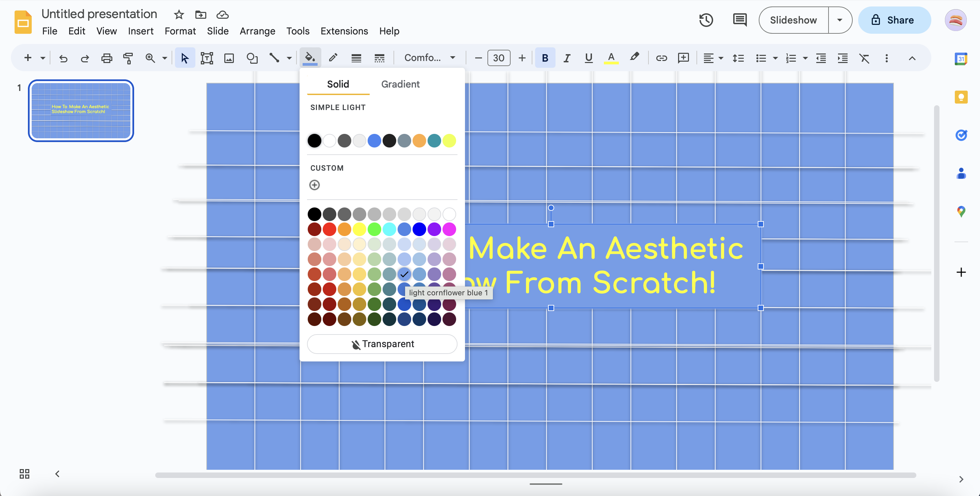Viewport: 980px width, 496px height.
Task: Select the Solid tab in color picker
Action: tap(337, 84)
